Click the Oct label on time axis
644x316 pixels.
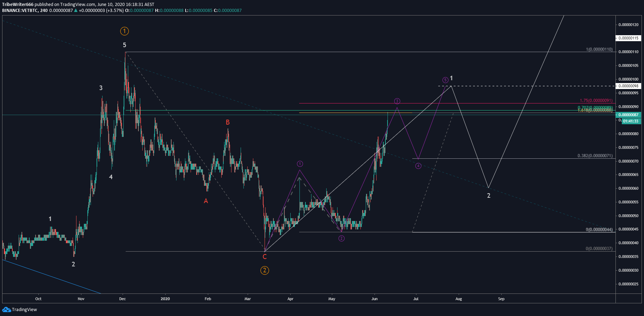tap(38, 299)
